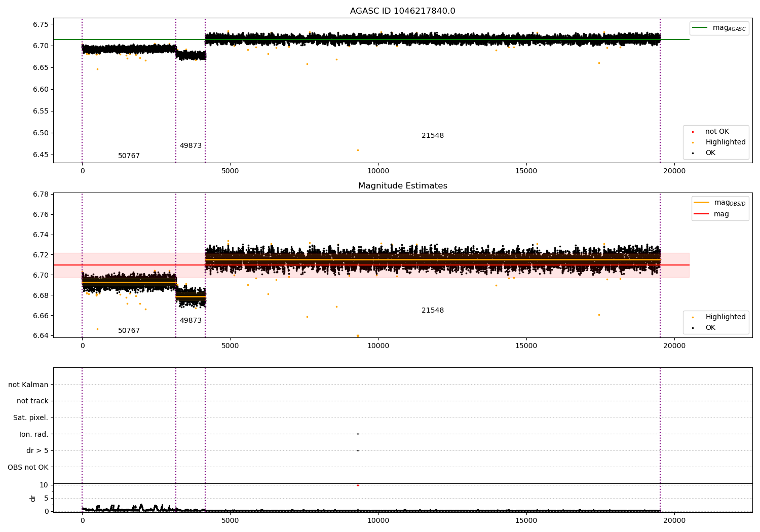Click the 'Sat. pixel.' row label
This screenshot has height=532, width=760.
(x=31, y=417)
